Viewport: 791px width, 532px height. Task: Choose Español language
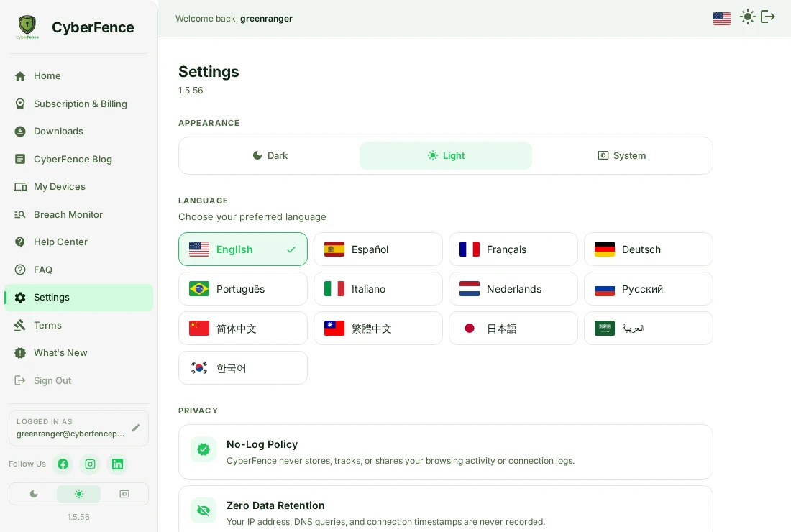[378, 249]
